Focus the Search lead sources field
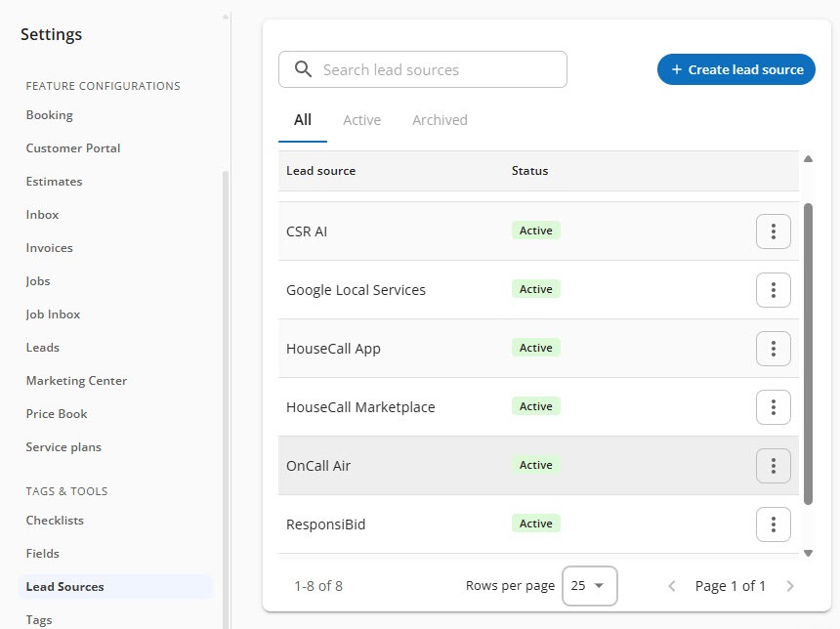Image resolution: width=840 pixels, height=629 pixels. [x=423, y=69]
